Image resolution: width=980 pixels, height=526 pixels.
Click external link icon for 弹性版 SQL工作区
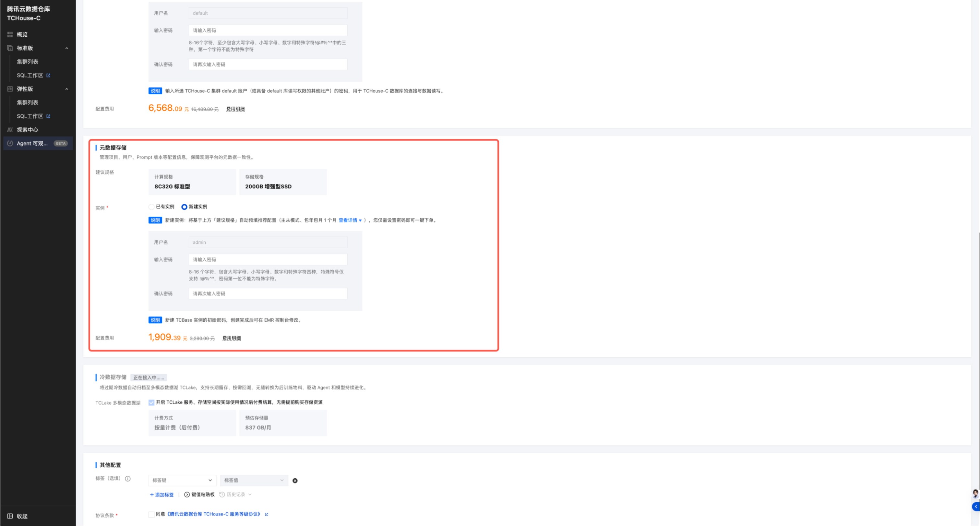(x=48, y=116)
